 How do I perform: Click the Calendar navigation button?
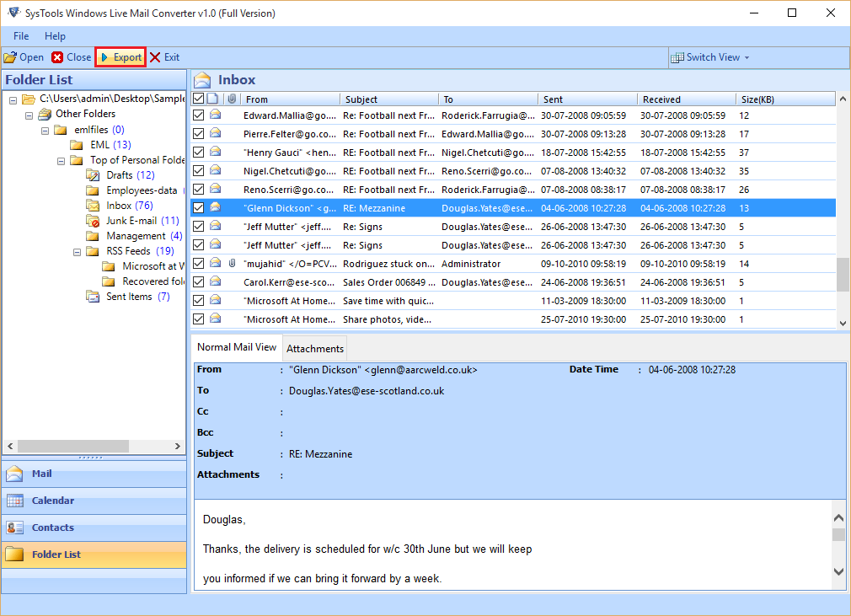click(94, 501)
